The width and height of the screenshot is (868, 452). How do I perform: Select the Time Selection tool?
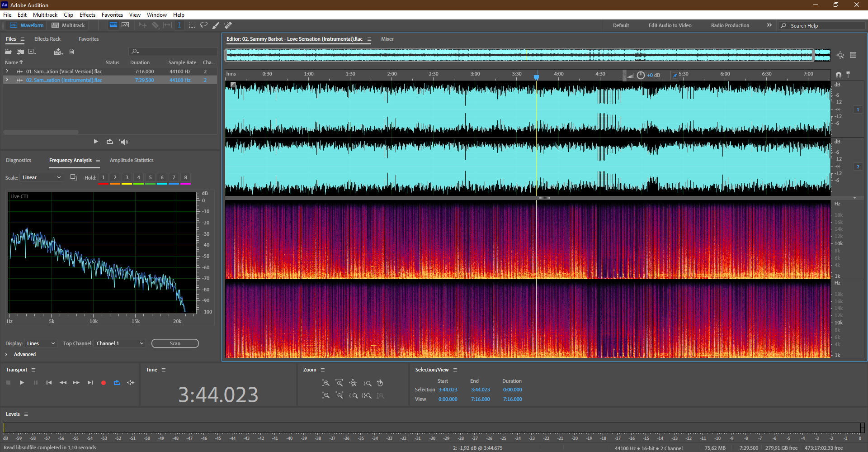click(179, 25)
